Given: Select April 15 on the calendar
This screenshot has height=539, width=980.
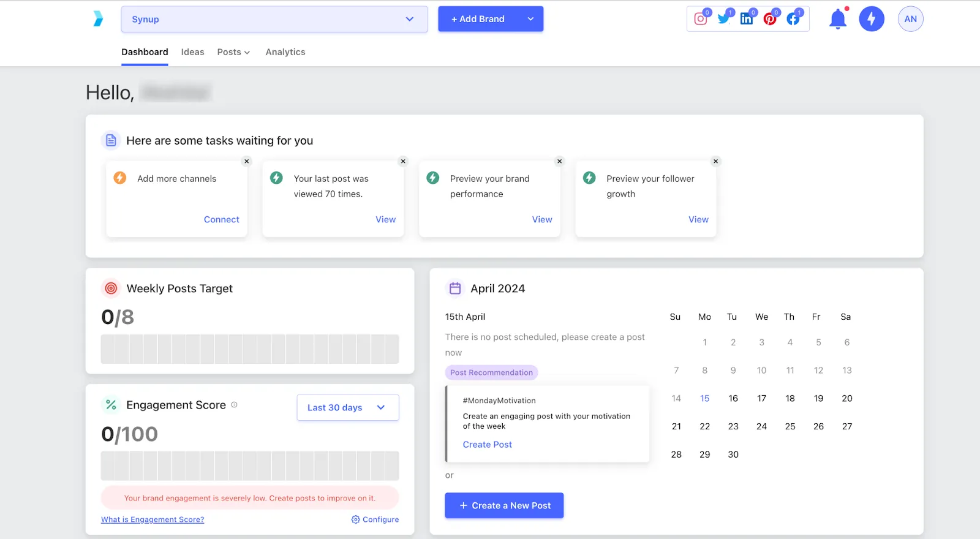Looking at the screenshot, I should (705, 398).
